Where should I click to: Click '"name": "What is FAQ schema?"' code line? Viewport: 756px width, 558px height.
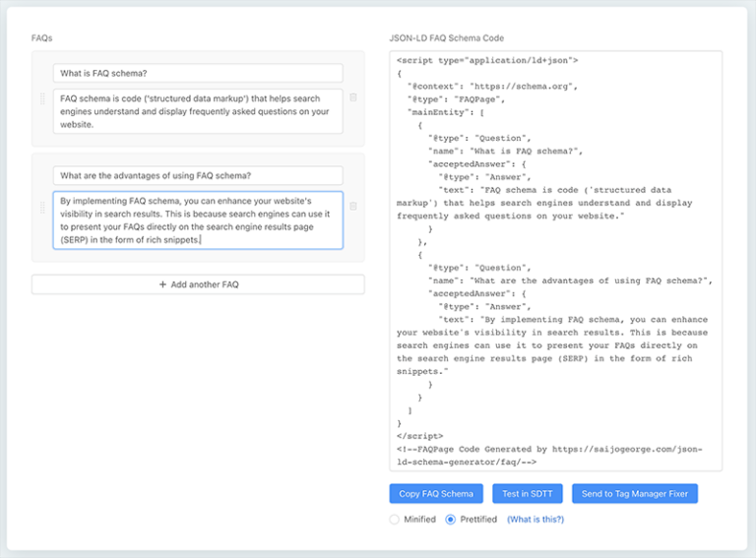(505, 152)
